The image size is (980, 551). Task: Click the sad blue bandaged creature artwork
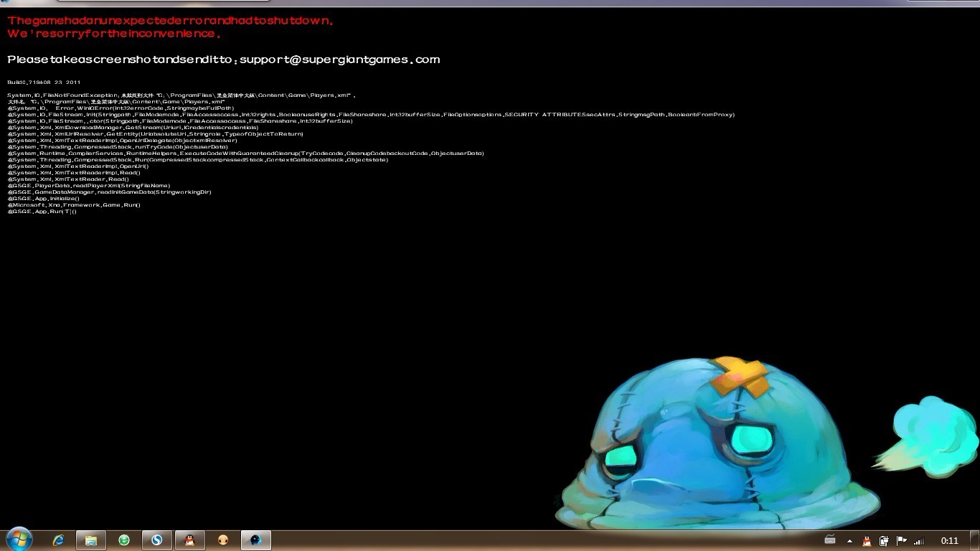(717, 445)
